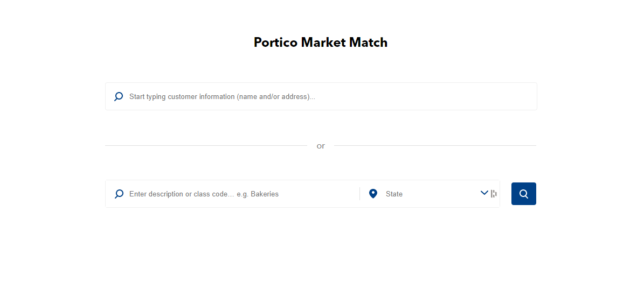Viewport: 644px width, 282px height.
Task: Click the magnifier icon in the customer information field
Action: point(119,97)
